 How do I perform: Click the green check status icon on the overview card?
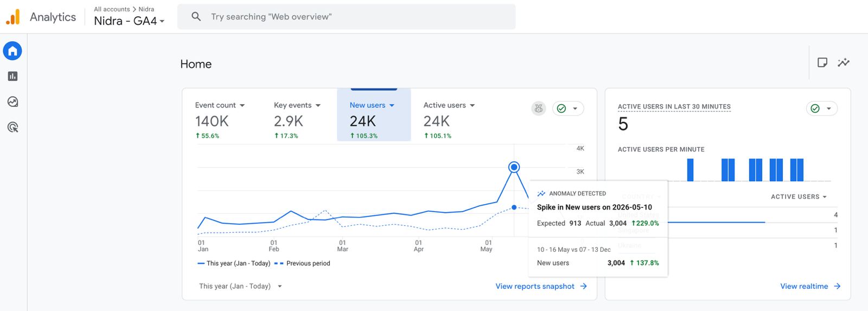point(561,109)
